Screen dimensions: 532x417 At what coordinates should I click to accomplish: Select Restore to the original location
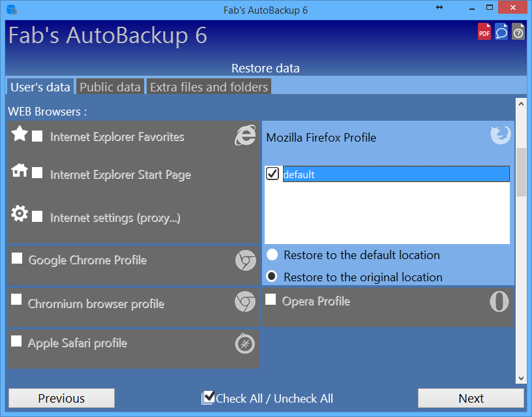[272, 276]
